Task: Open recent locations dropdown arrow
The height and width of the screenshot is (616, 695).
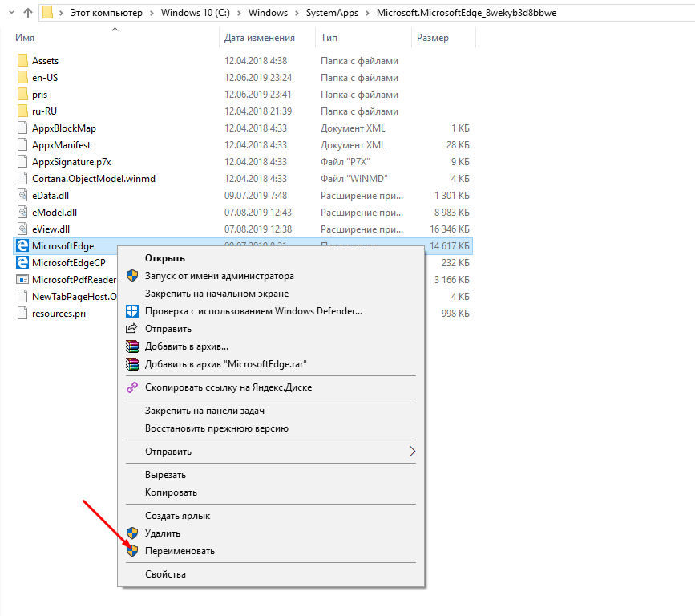Action: click(x=11, y=12)
